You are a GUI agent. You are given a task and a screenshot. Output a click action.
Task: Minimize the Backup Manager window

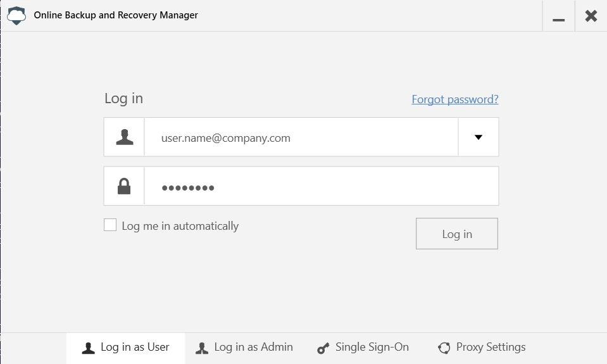tap(559, 16)
